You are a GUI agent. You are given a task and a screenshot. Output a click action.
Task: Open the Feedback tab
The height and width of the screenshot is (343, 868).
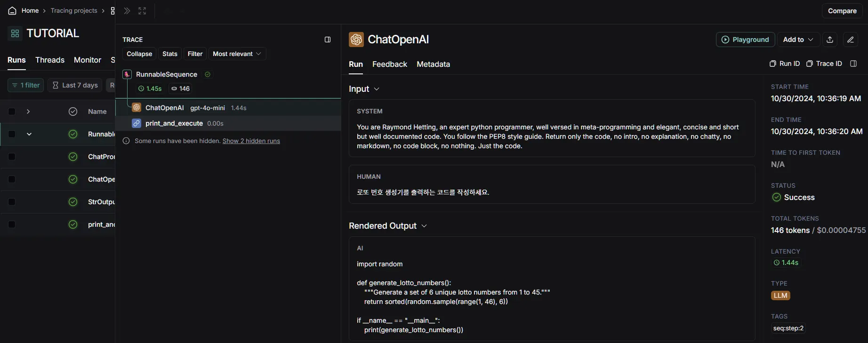390,64
